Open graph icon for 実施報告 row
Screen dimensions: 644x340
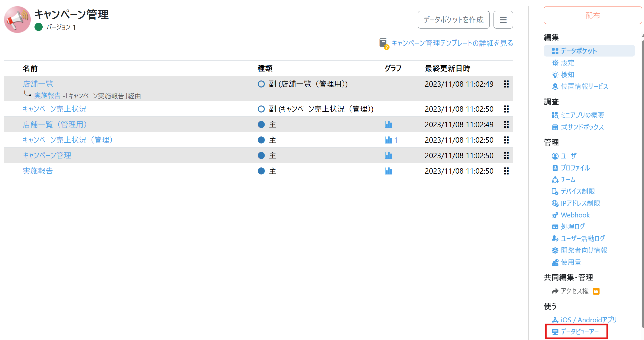click(388, 171)
